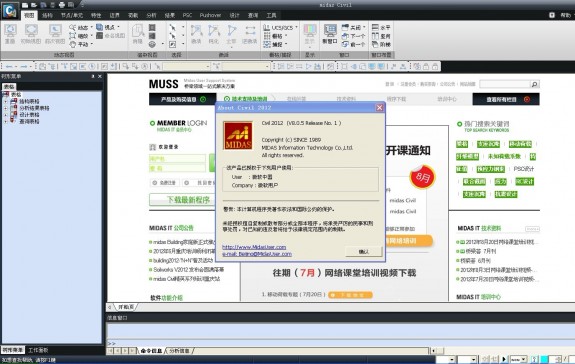Open the midas Civil application menu logo

coord(10,11)
